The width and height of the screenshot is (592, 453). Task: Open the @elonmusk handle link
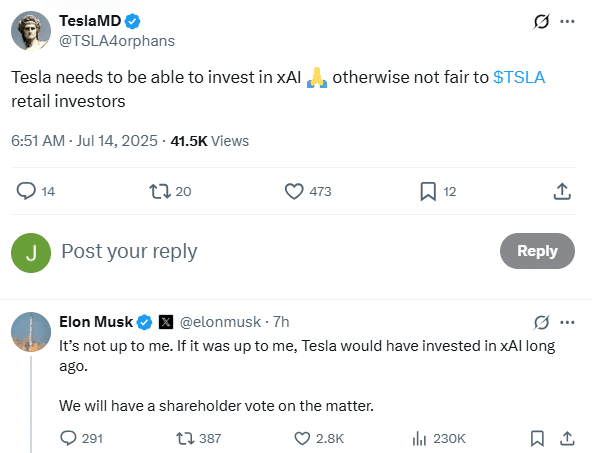[x=220, y=322]
